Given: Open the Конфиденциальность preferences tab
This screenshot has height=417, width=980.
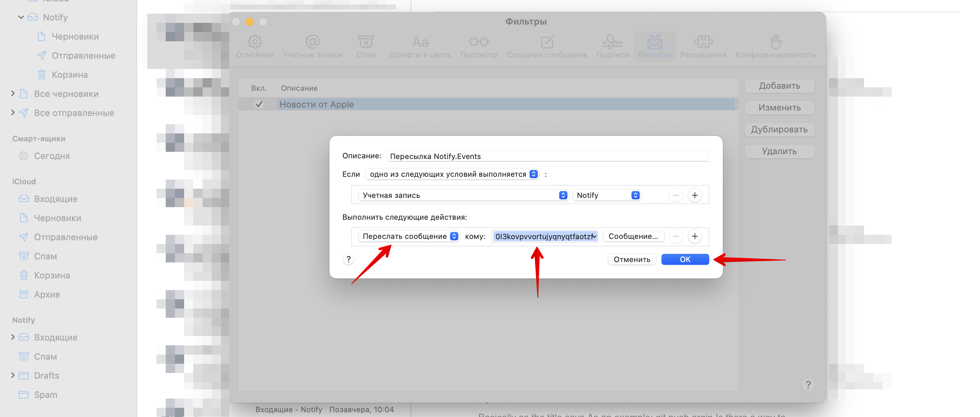Looking at the screenshot, I should [x=776, y=46].
